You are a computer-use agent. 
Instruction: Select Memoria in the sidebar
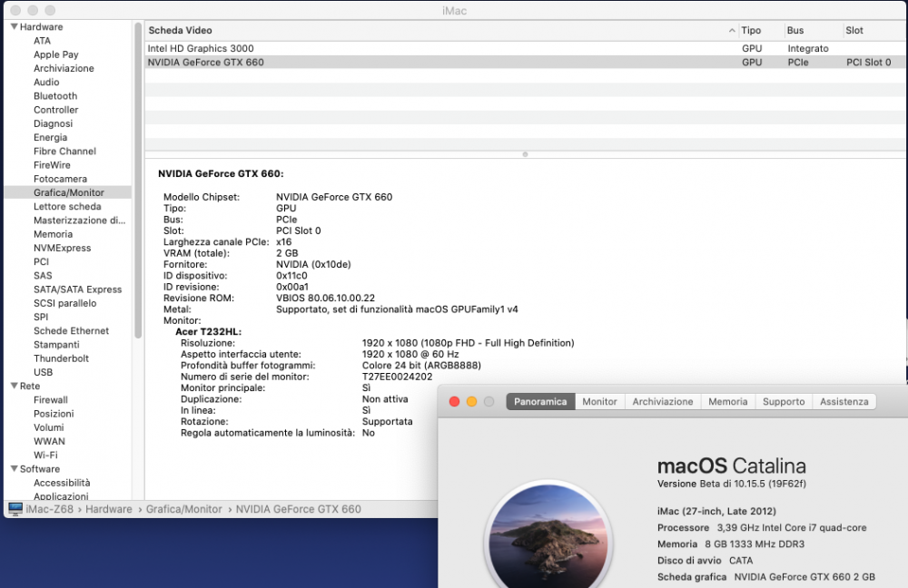pos(53,234)
